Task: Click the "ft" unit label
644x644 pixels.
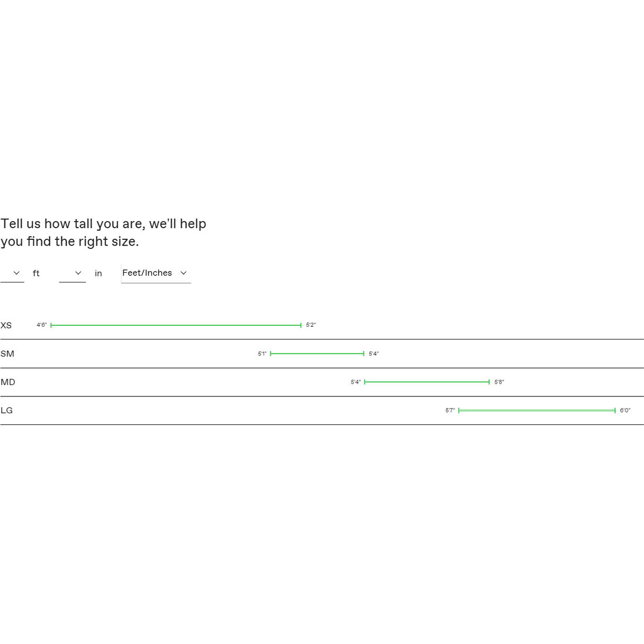Action: coord(36,274)
